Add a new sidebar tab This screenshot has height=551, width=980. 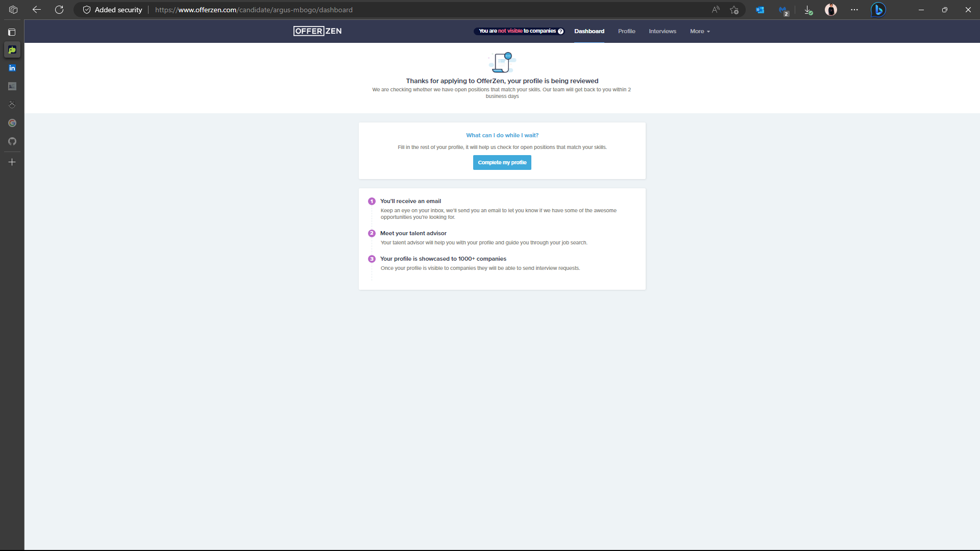coord(12,162)
